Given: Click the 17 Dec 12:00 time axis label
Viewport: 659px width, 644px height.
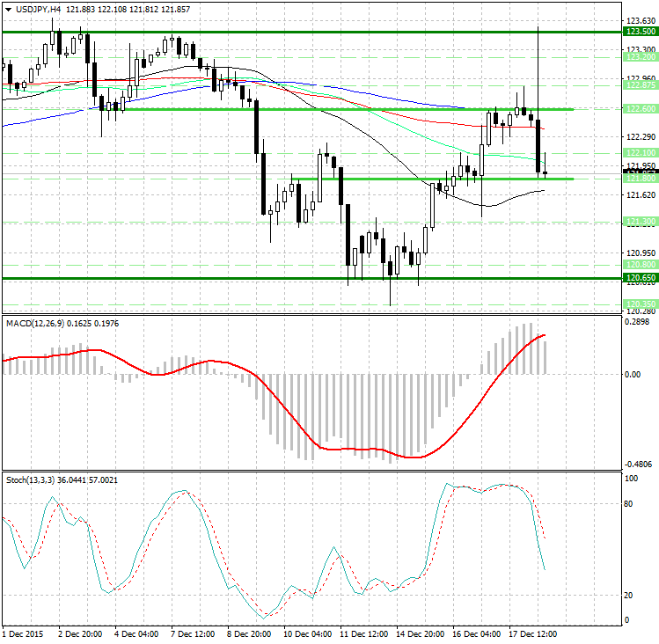Looking at the screenshot, I should [532, 634].
